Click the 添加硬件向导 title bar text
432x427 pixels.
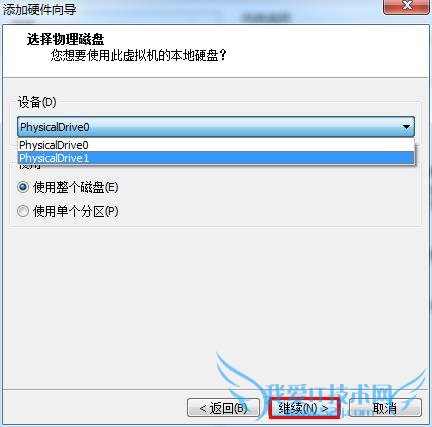tap(39, 9)
